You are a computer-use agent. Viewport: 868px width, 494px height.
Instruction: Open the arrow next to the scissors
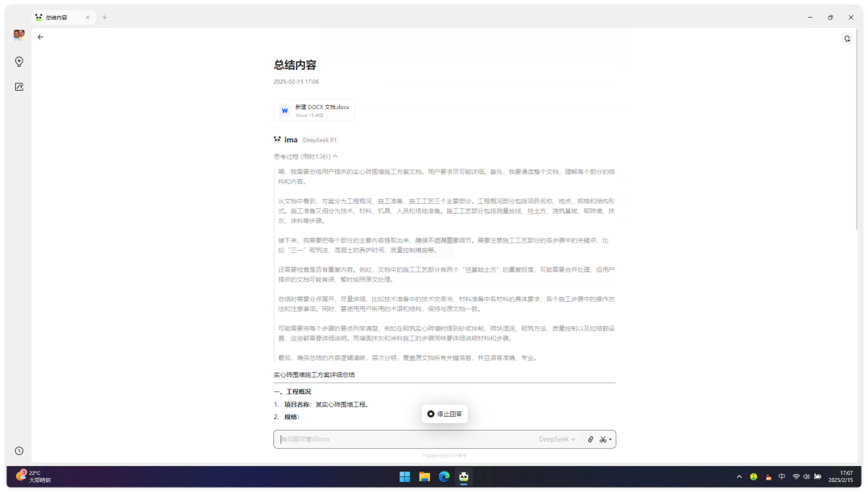click(611, 440)
